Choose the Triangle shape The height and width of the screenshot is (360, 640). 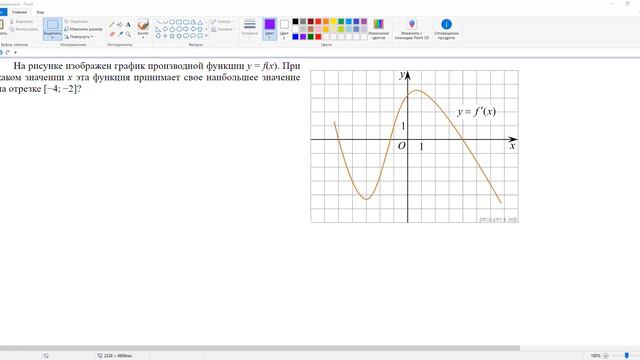[200, 22]
